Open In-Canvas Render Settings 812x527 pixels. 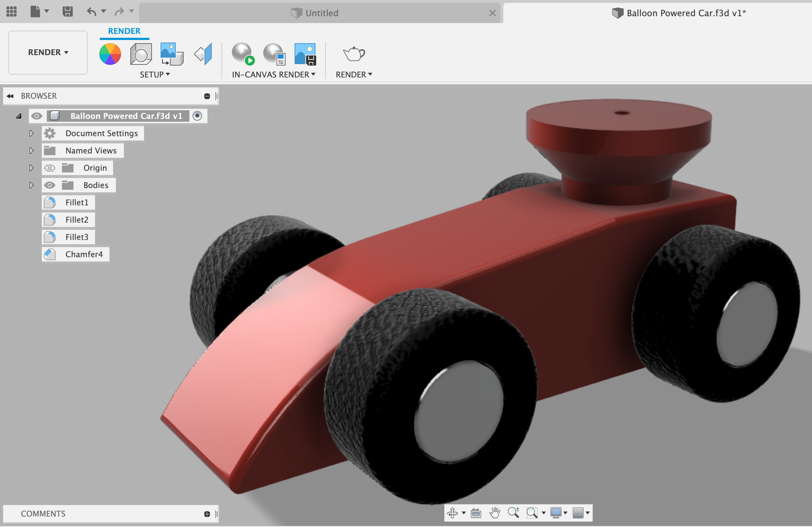click(274, 54)
